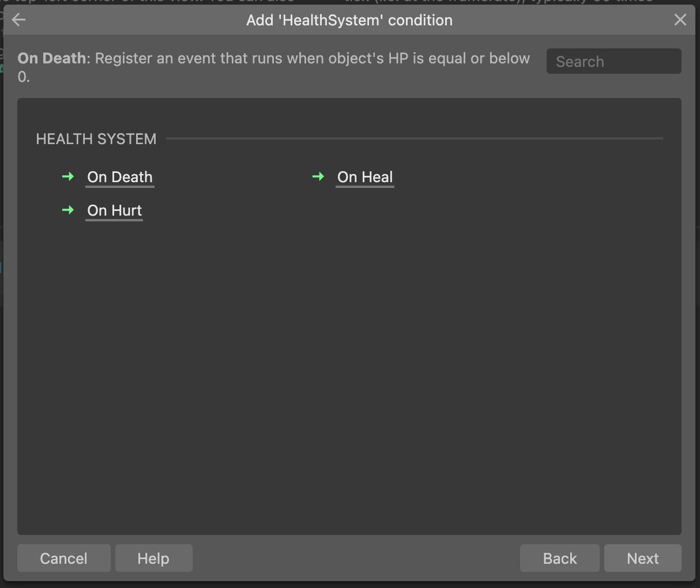The height and width of the screenshot is (588, 700).
Task: Click the green trigger arrow beside On Hurt
Action: pyautogui.click(x=68, y=210)
